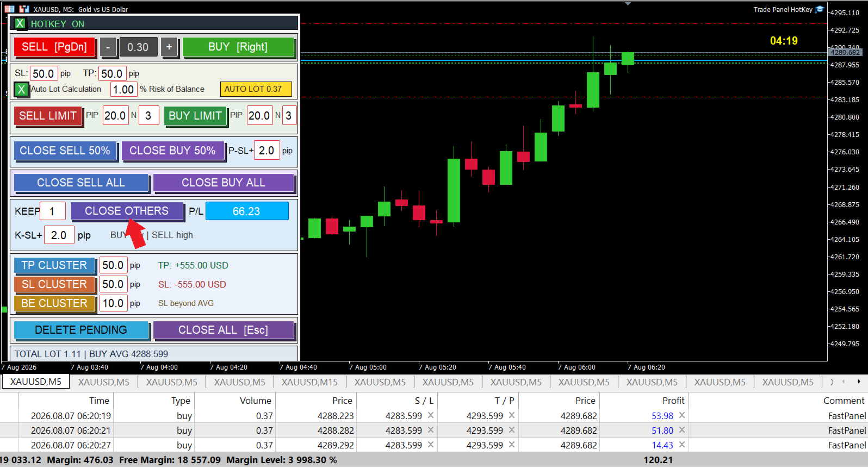Click the DELETE PENDING button

(x=81, y=330)
